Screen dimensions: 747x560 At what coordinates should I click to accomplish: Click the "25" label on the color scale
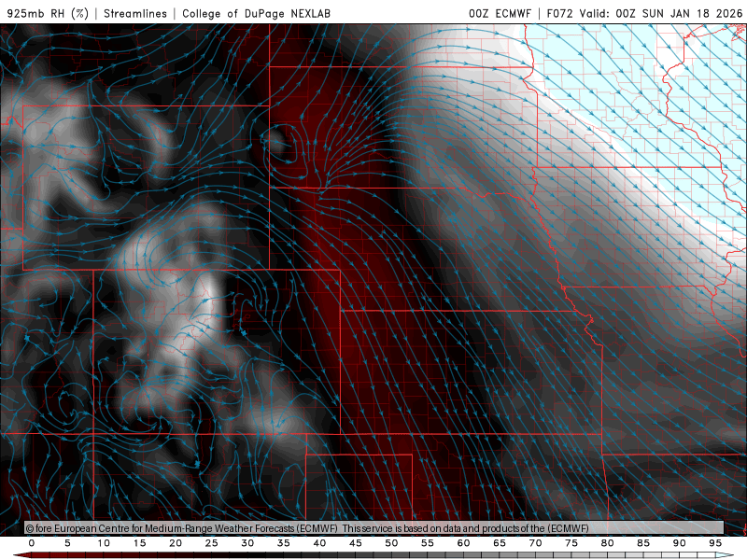tap(212, 543)
